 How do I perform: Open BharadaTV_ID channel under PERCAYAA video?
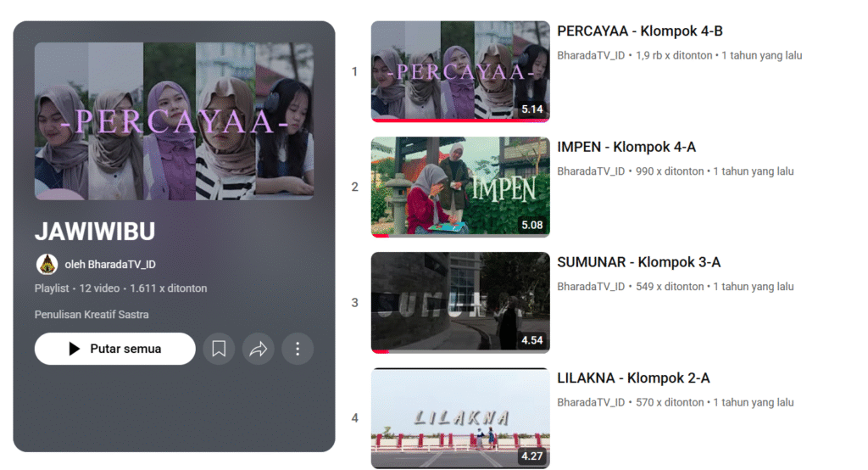591,56
